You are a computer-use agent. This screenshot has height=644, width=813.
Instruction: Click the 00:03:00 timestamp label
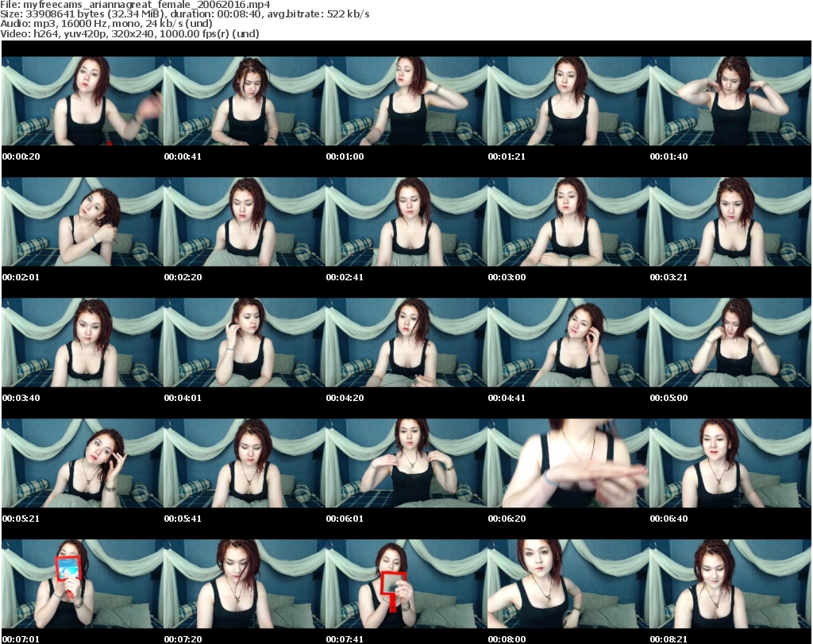pyautogui.click(x=507, y=277)
